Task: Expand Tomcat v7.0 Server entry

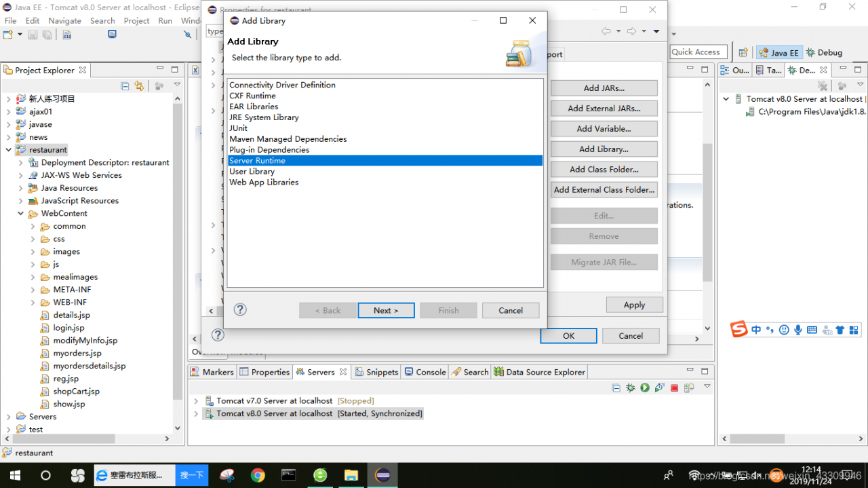Action: click(x=196, y=400)
